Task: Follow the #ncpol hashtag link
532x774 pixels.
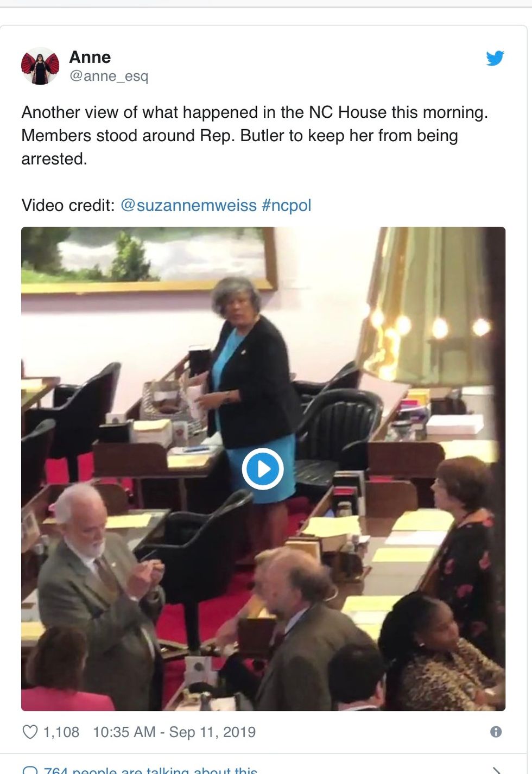Action: point(287,205)
